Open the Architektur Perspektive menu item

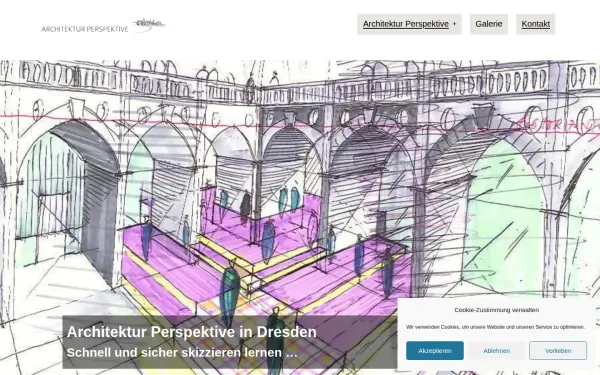[406, 24]
